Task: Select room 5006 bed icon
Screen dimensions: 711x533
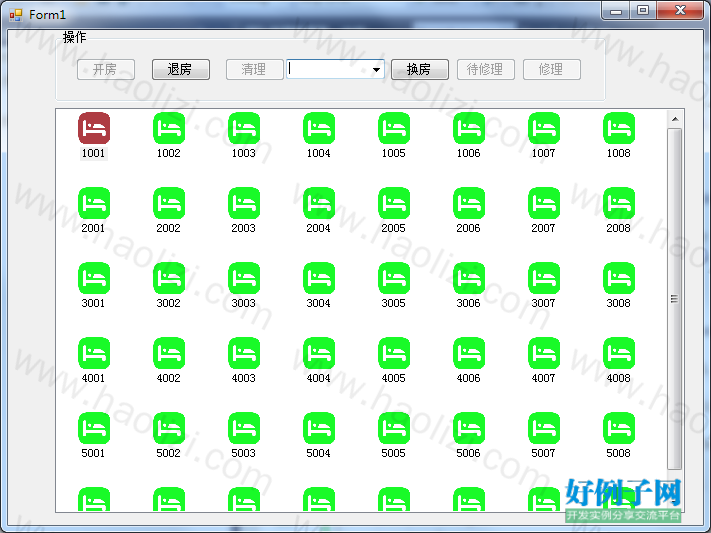Action: click(469, 428)
